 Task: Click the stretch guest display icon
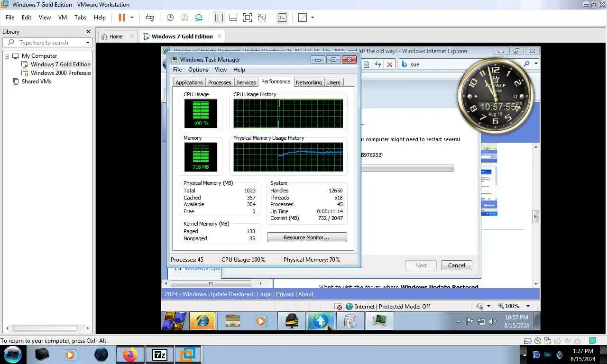coord(302,18)
